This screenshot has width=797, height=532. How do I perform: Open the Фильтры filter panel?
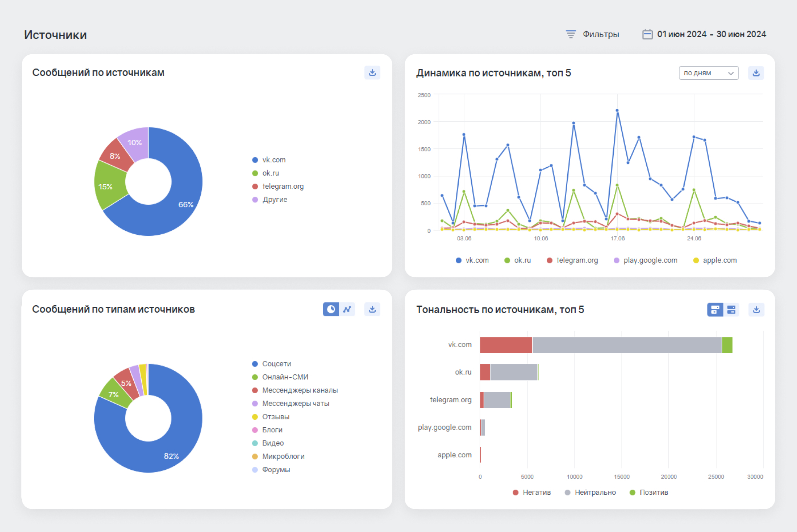(x=592, y=34)
